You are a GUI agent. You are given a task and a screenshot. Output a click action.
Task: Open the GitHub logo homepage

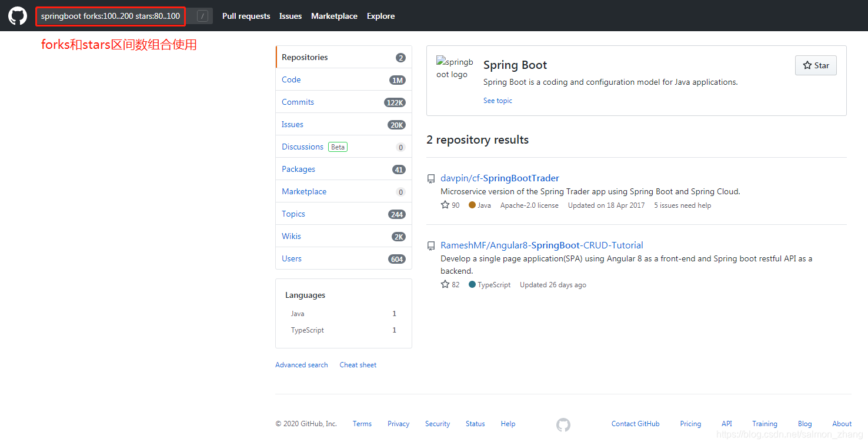click(18, 16)
